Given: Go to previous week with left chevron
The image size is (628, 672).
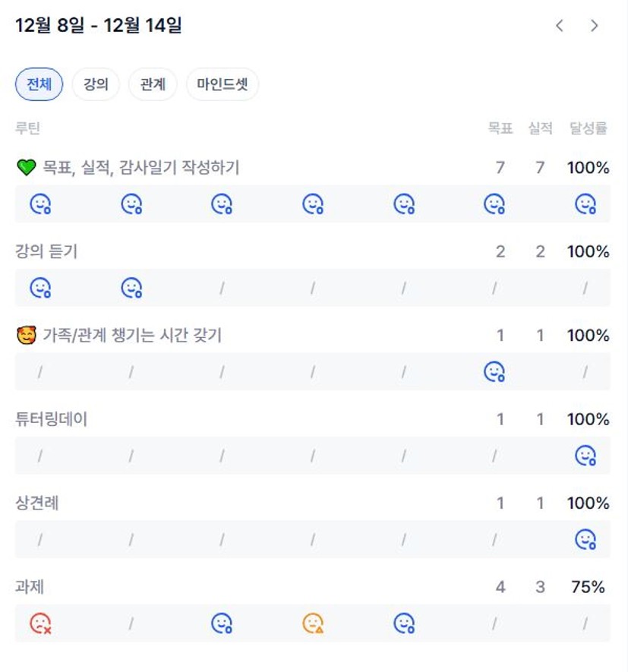Looking at the screenshot, I should pos(560,26).
